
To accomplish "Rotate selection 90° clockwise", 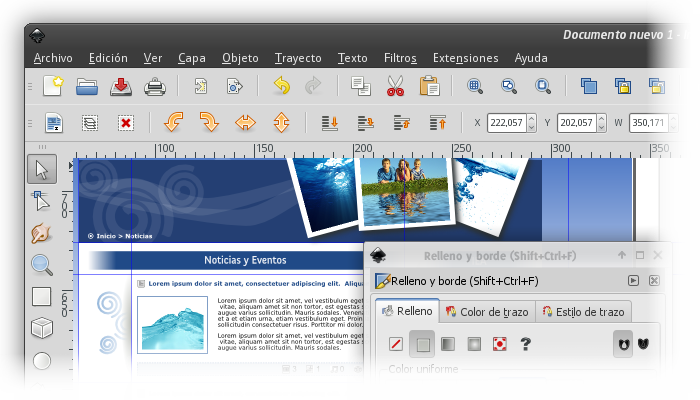I will (x=209, y=122).
